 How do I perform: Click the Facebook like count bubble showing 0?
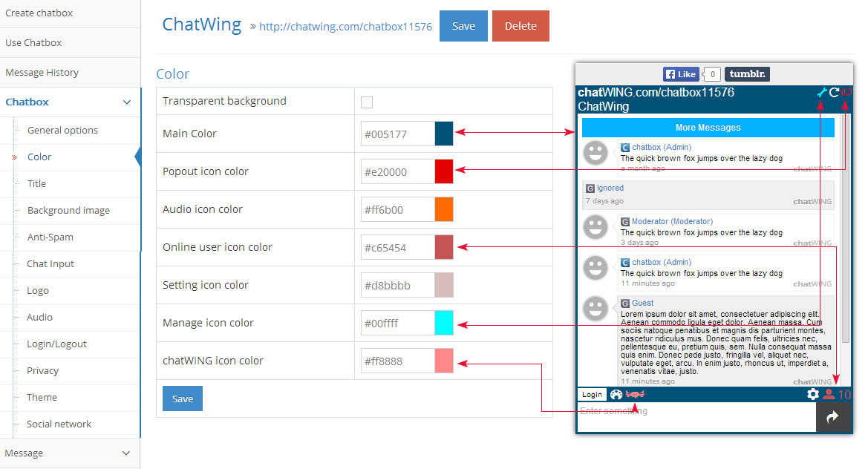(712, 74)
